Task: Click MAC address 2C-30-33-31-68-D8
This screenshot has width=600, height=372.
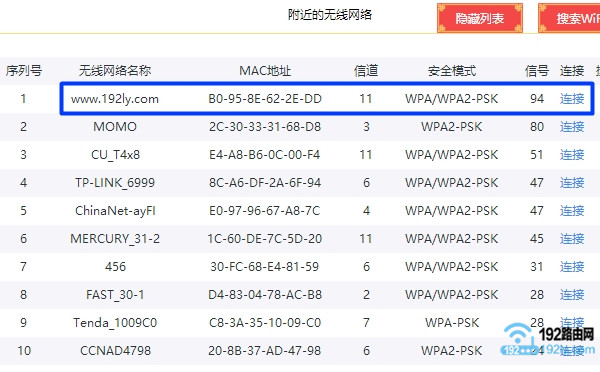Action: [x=265, y=127]
